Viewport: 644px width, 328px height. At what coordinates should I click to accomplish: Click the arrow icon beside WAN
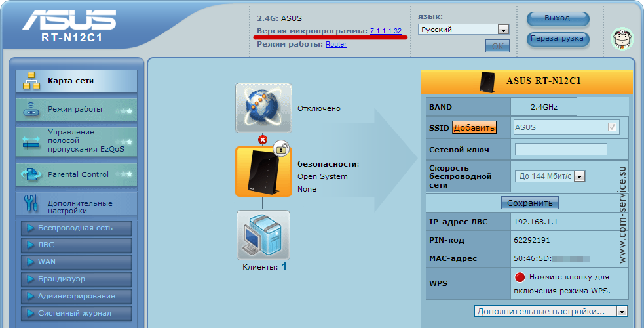pos(30,262)
